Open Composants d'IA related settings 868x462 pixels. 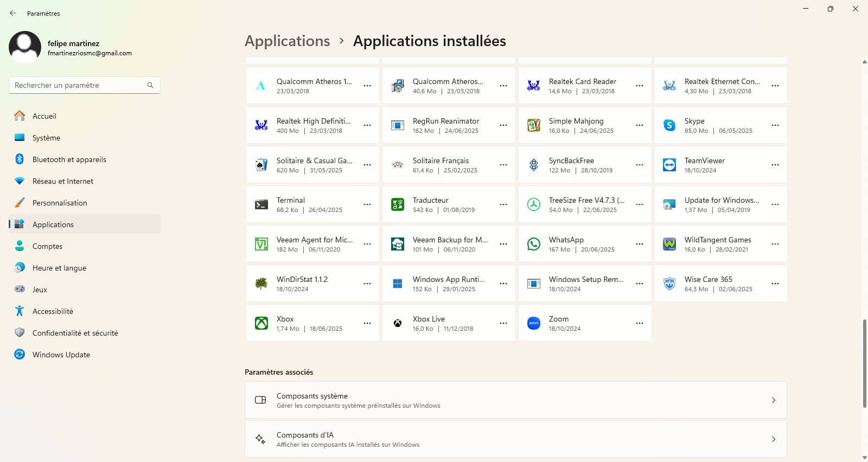(516, 439)
